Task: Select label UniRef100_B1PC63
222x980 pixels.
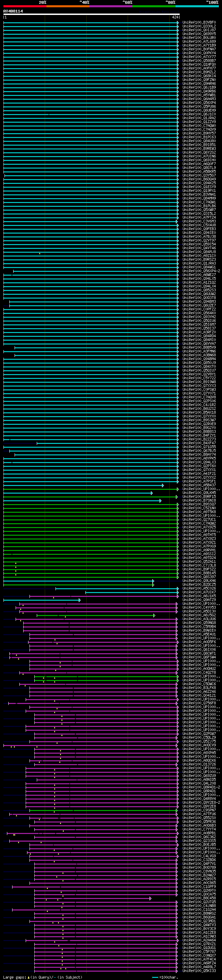Action: (199, 137)
